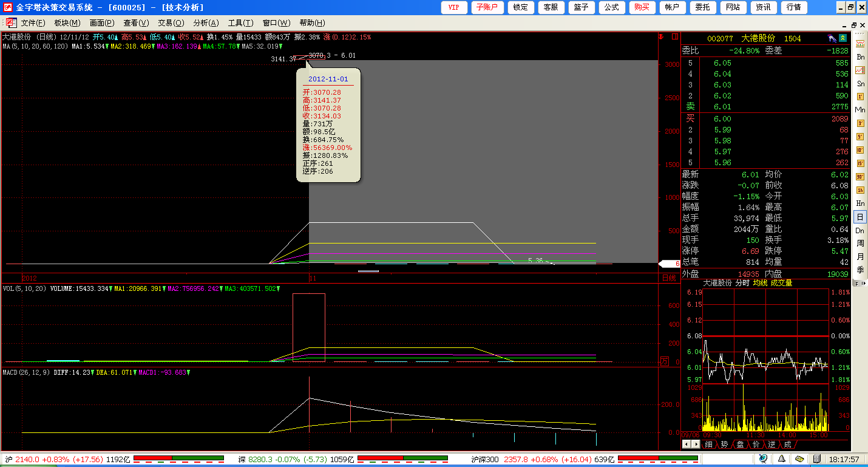
Task: Click the 购买 button
Action: tap(642, 7)
